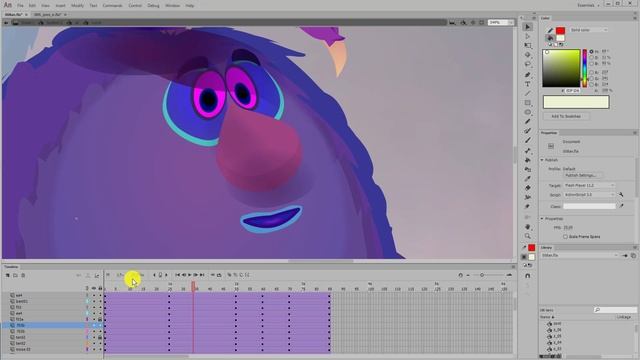Click the Class input field
This screenshot has width=640, height=360.
click(x=589, y=206)
